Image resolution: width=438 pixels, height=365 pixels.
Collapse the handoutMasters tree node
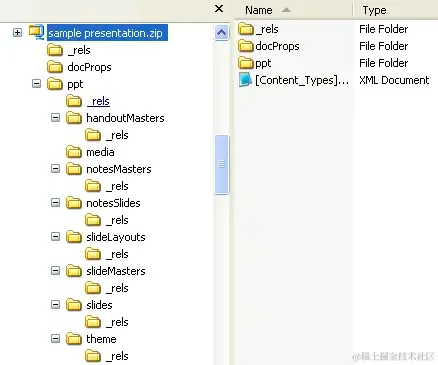click(x=55, y=118)
